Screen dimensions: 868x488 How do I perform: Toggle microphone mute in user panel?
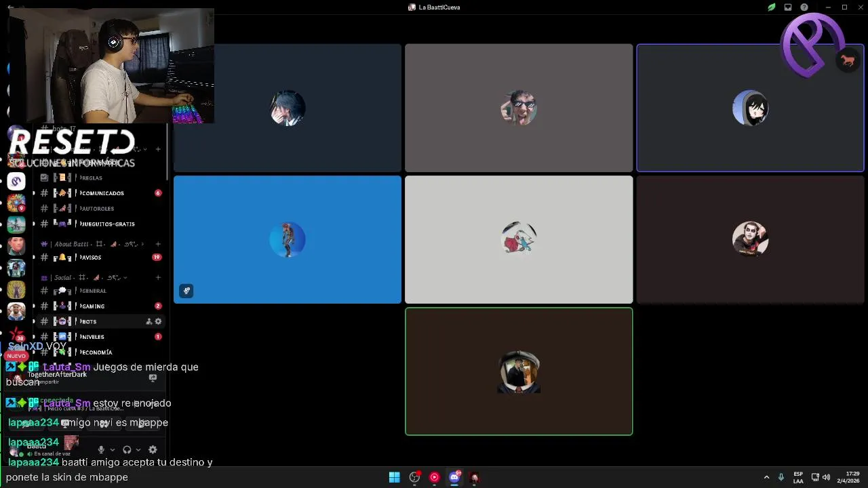[x=101, y=449]
